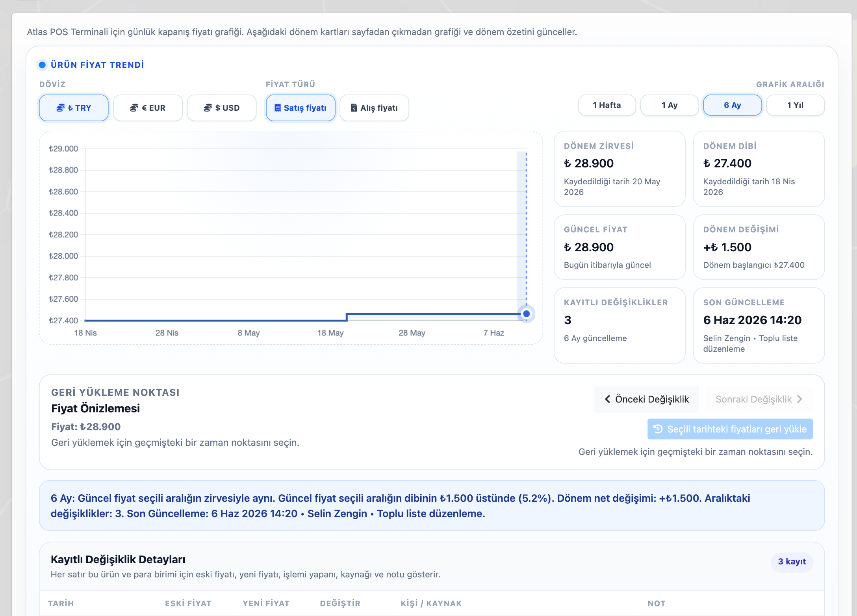Go to Önceki Değişiklik
The image size is (857, 616).
[647, 399]
